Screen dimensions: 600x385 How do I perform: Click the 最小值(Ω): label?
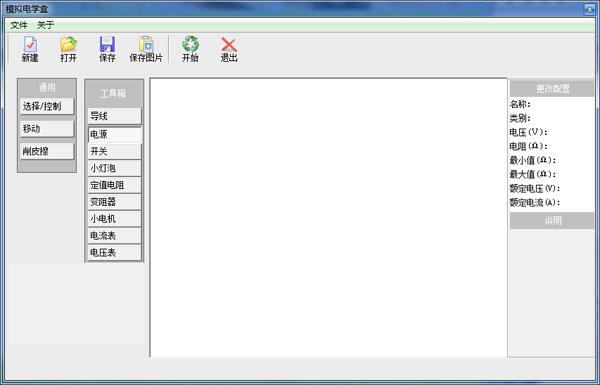click(533, 160)
